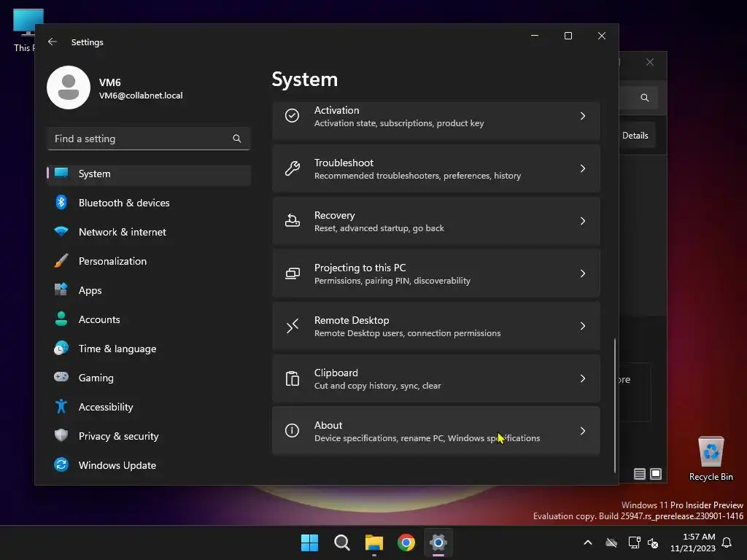The width and height of the screenshot is (747, 560).
Task: Click the Accessibility figure icon
Action: (61, 406)
